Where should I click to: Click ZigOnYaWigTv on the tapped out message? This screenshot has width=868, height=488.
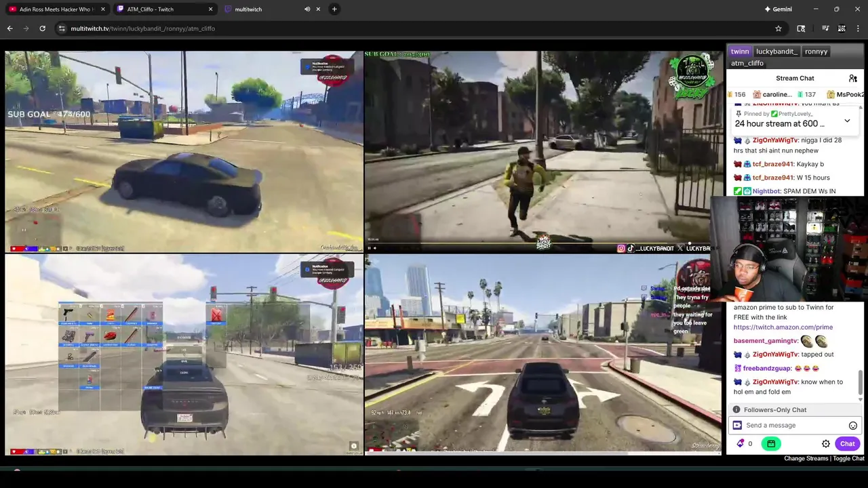(x=775, y=354)
